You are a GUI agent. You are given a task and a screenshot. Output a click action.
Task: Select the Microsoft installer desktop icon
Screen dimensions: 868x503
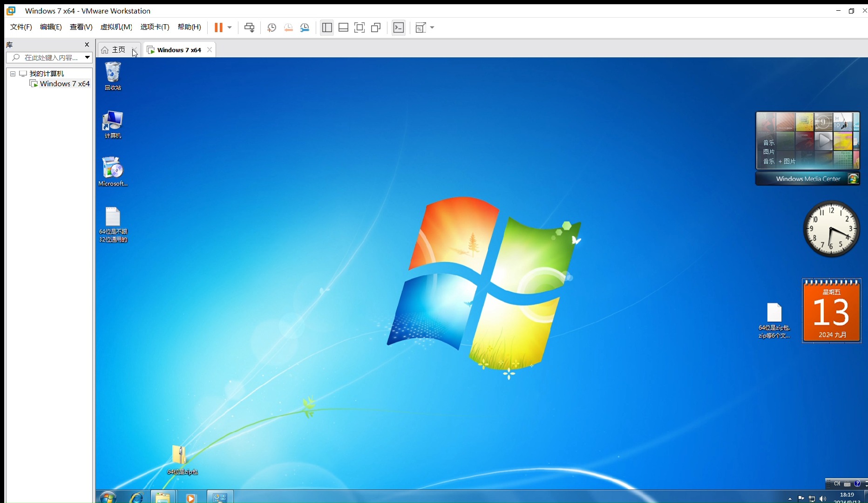pyautogui.click(x=113, y=171)
